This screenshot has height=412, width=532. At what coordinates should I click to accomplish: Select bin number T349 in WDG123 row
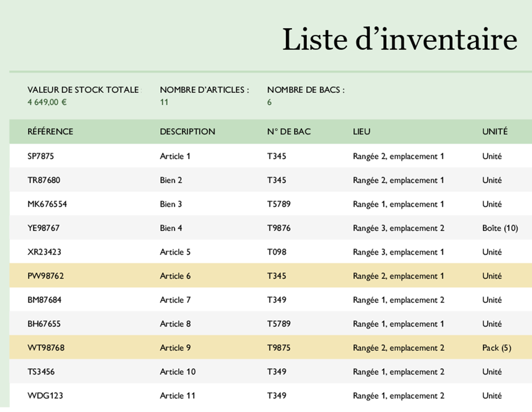pyautogui.click(x=276, y=396)
